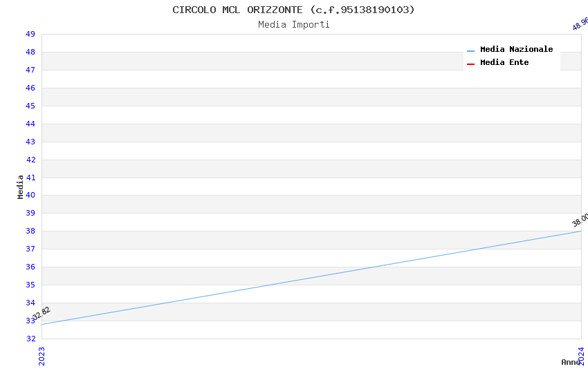Click the y-axis value 37

click(30, 249)
